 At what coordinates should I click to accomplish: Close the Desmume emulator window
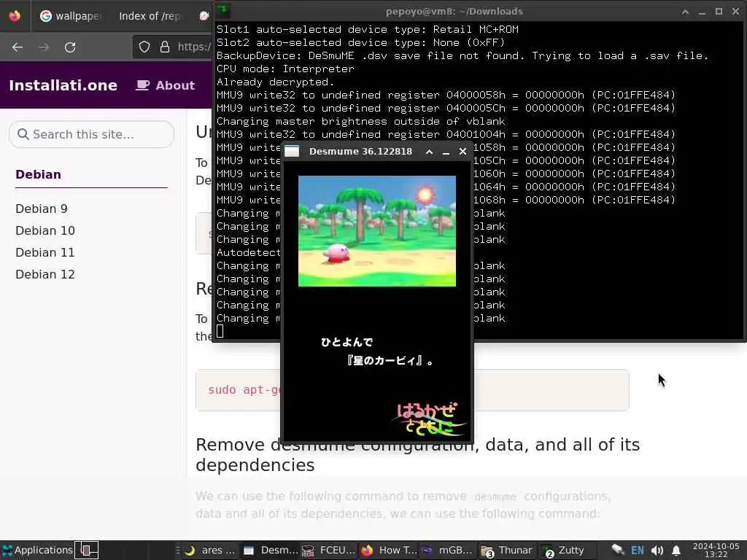click(x=462, y=152)
